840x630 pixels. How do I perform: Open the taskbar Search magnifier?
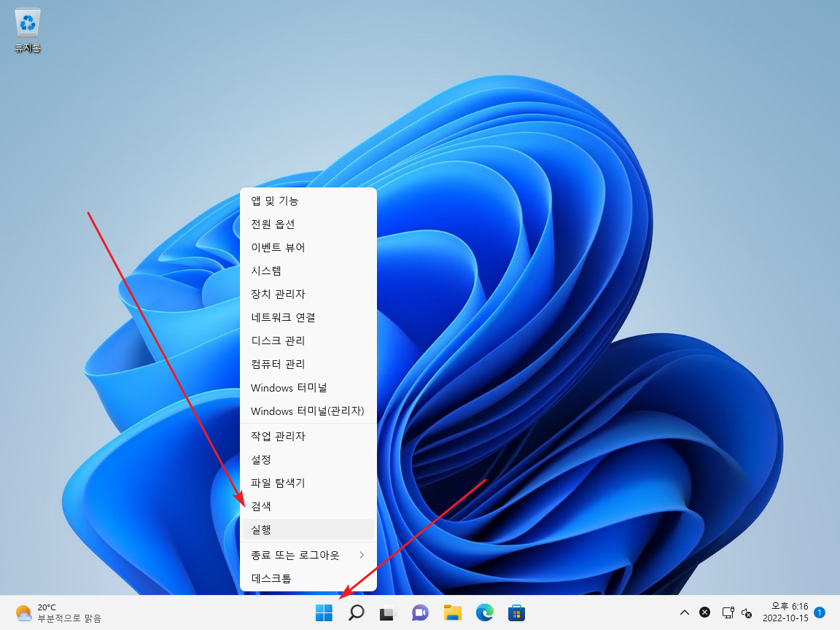pyautogui.click(x=357, y=612)
